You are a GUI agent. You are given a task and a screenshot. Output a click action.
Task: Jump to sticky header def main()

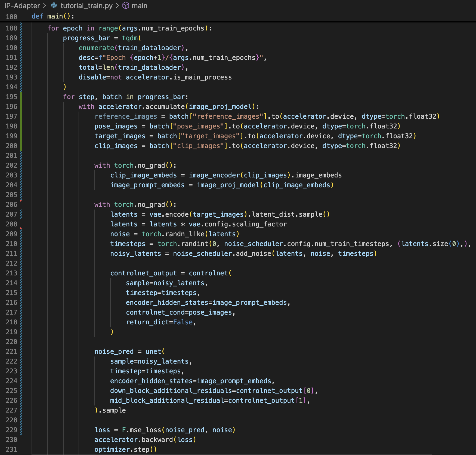53,16
